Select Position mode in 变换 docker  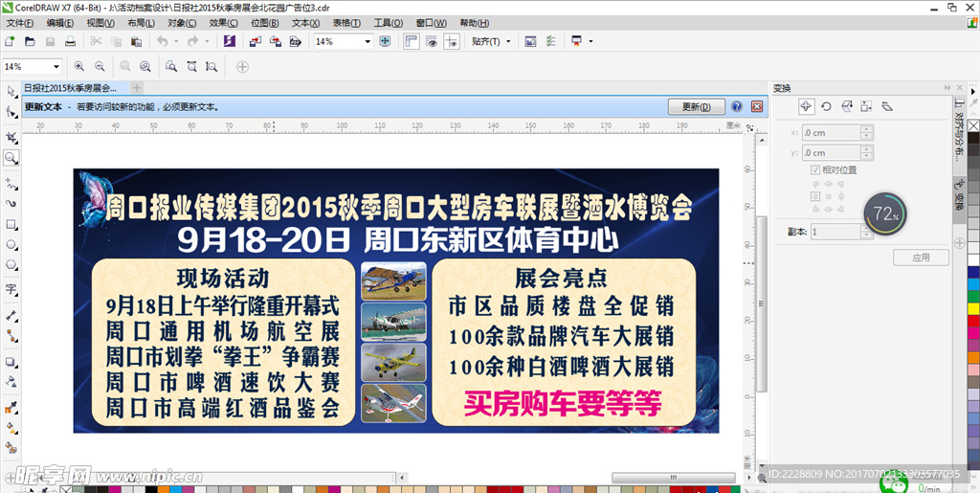[x=806, y=106]
